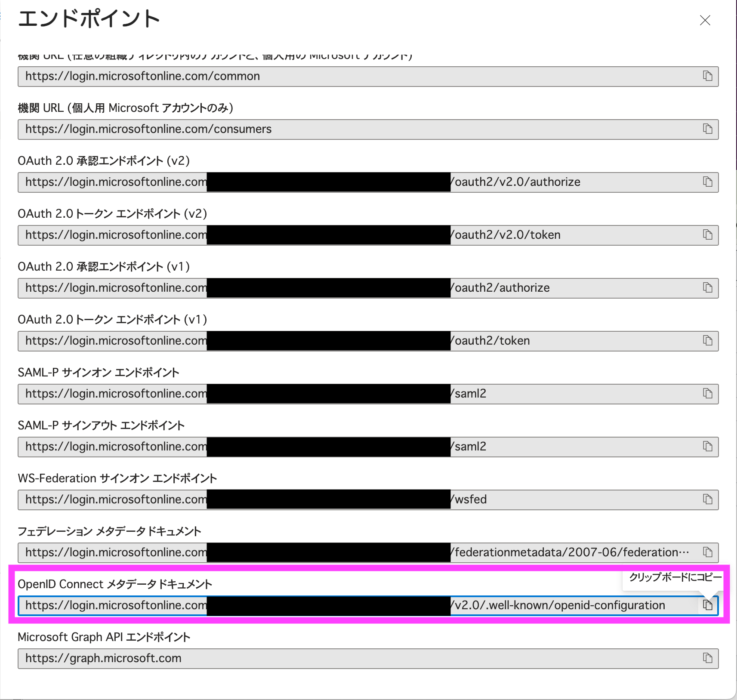Click the 機関 URL (個人用 Microsoft アカウントのみ) label

126,108
